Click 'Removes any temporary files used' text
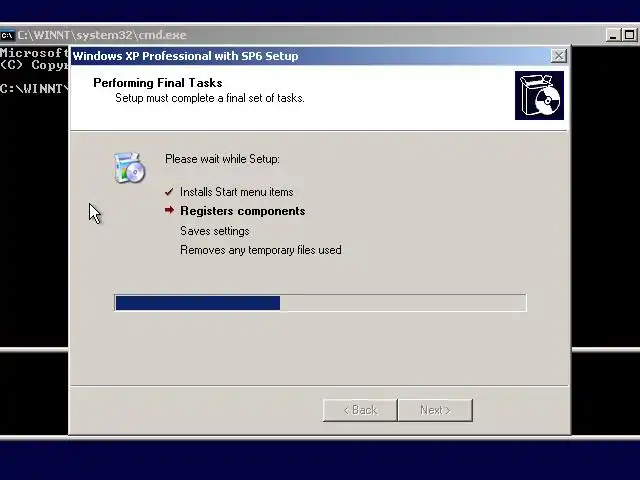Image resolution: width=640 pixels, height=480 pixels. pos(261,250)
